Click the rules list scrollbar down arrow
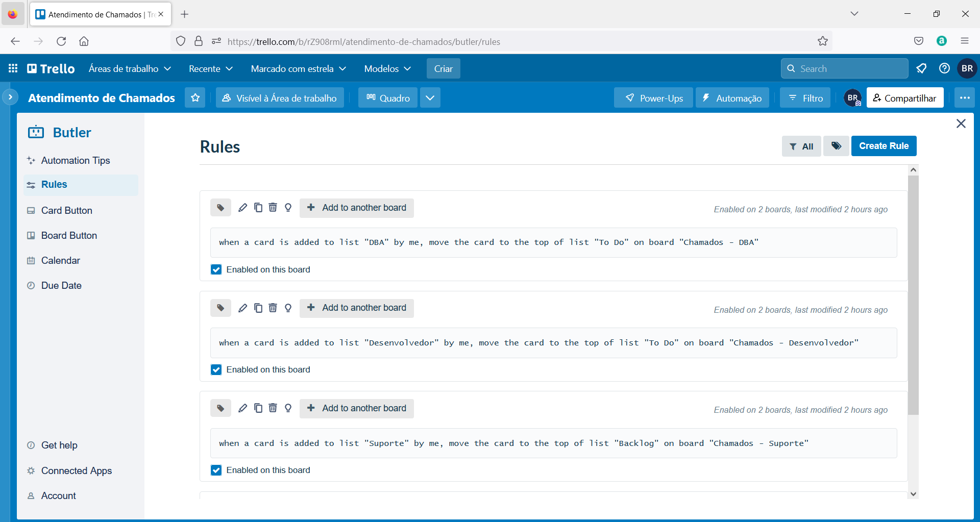The height and width of the screenshot is (522, 980). pyautogui.click(x=913, y=494)
